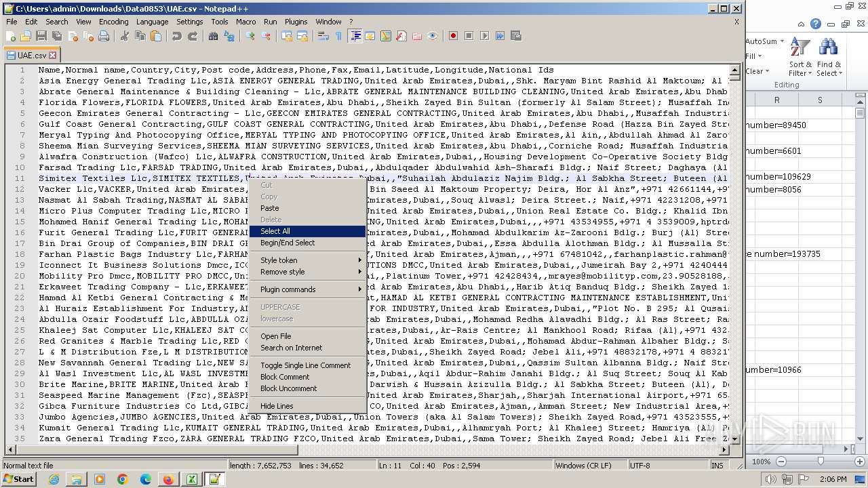The image size is (868, 488).
Task: Choose Paste from context menu
Action: pyautogui.click(x=308, y=208)
